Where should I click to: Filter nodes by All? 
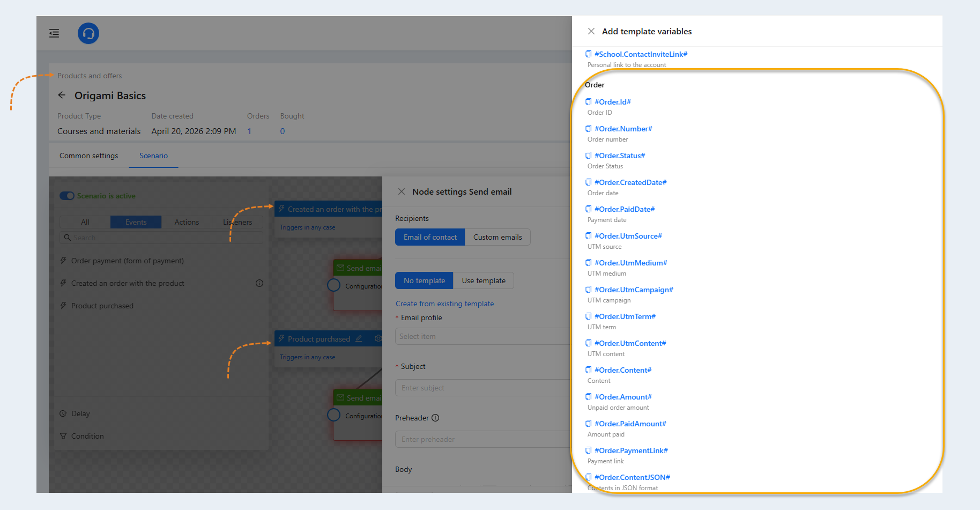click(x=85, y=222)
